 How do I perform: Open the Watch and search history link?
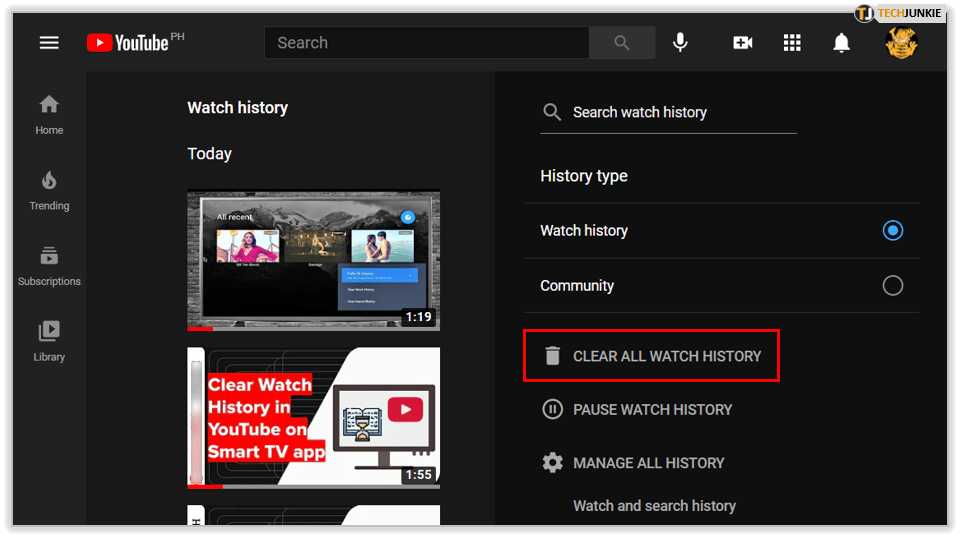tap(654, 506)
